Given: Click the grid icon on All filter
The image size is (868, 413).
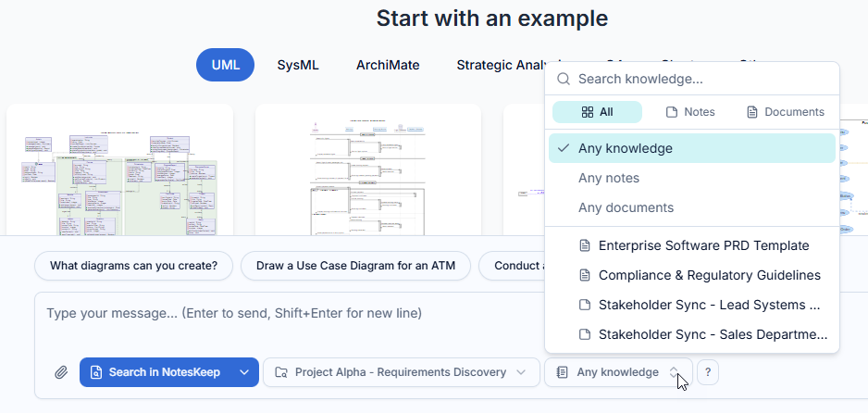Looking at the screenshot, I should coord(588,112).
